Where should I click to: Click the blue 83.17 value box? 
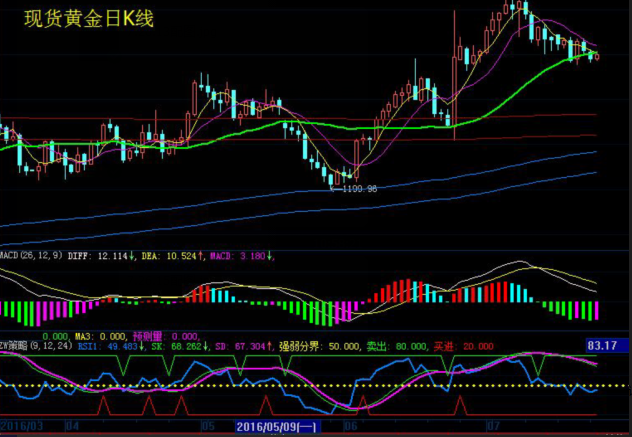coord(606,347)
